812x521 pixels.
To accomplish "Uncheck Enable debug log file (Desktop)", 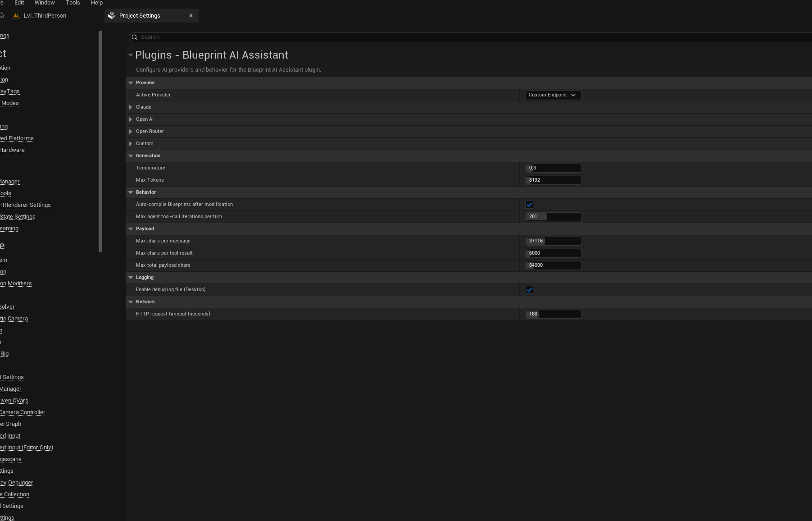I will click(529, 290).
